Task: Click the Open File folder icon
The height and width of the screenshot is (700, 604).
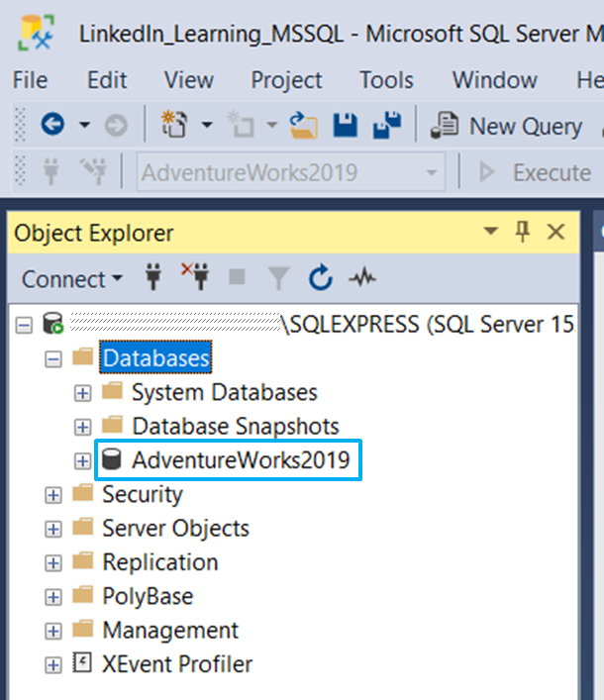Action: (x=304, y=126)
